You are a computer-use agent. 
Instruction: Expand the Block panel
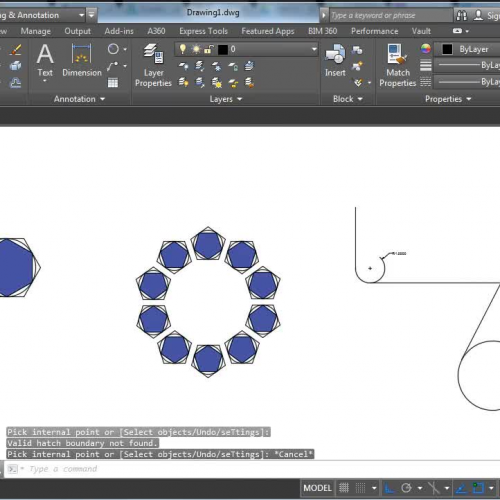348,99
